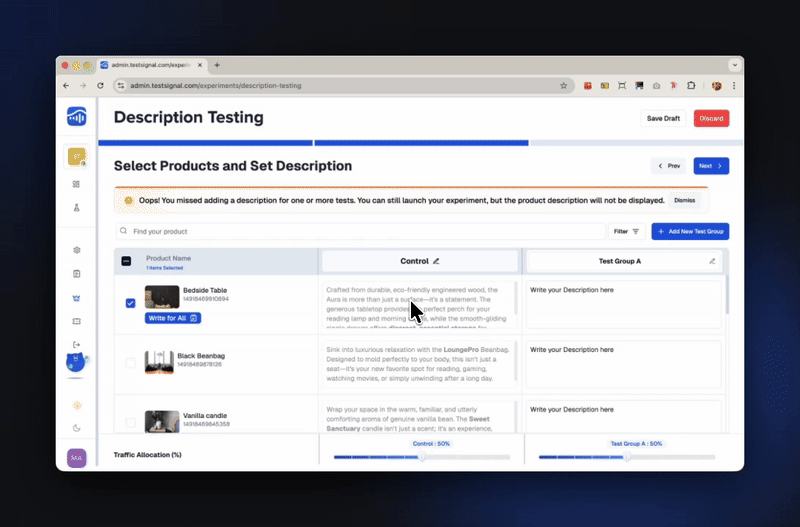The height and width of the screenshot is (527, 800).
Task: Click the browser address bar URL
Action: [216, 86]
